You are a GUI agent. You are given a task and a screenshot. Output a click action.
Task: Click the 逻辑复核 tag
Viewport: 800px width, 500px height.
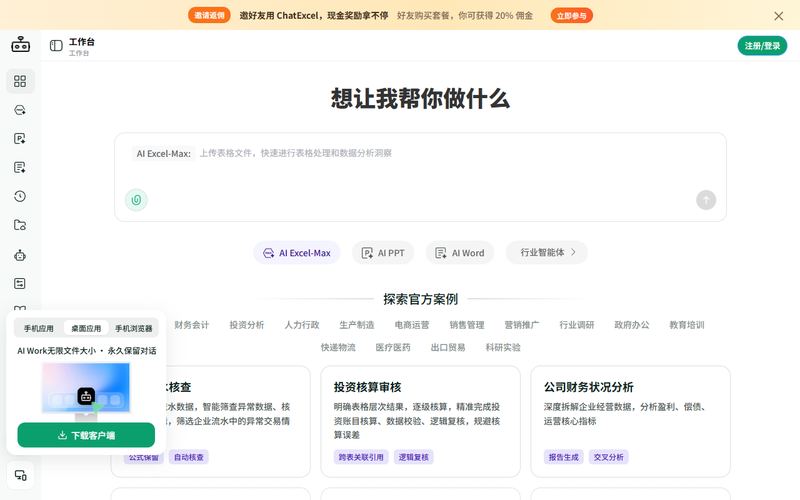[414, 457]
